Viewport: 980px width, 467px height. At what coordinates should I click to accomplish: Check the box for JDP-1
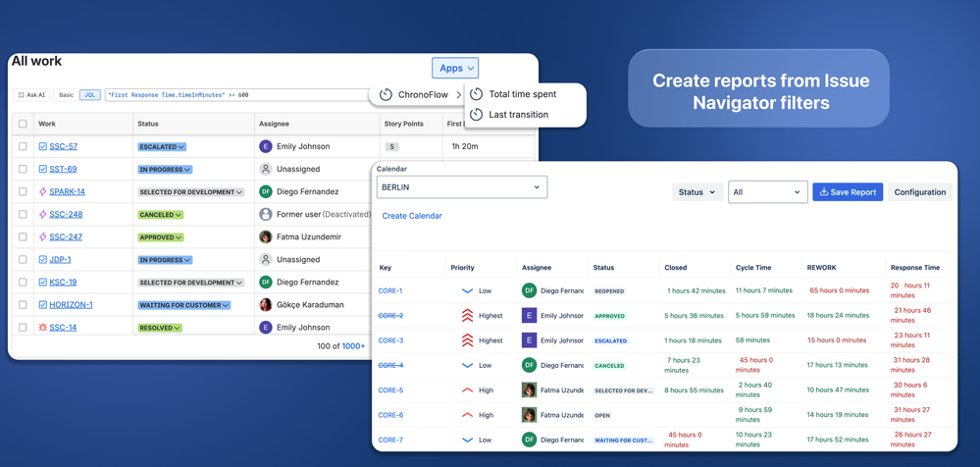[x=24, y=259]
